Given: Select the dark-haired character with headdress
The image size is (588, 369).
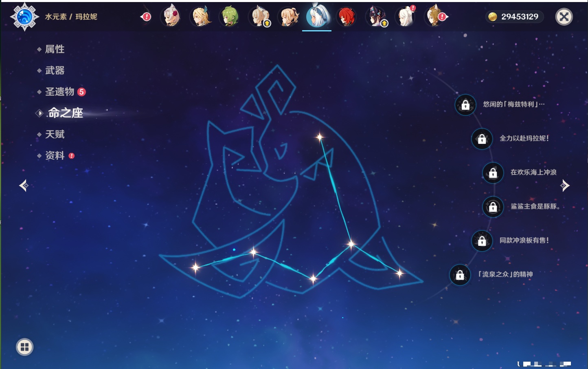Looking at the screenshot, I should tap(376, 17).
